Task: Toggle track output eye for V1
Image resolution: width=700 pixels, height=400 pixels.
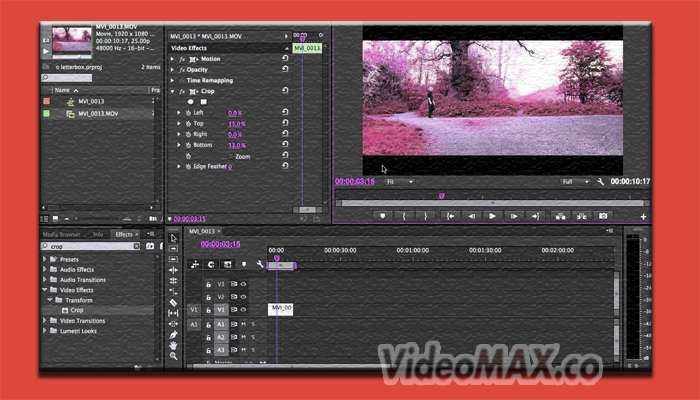Action: [243, 309]
